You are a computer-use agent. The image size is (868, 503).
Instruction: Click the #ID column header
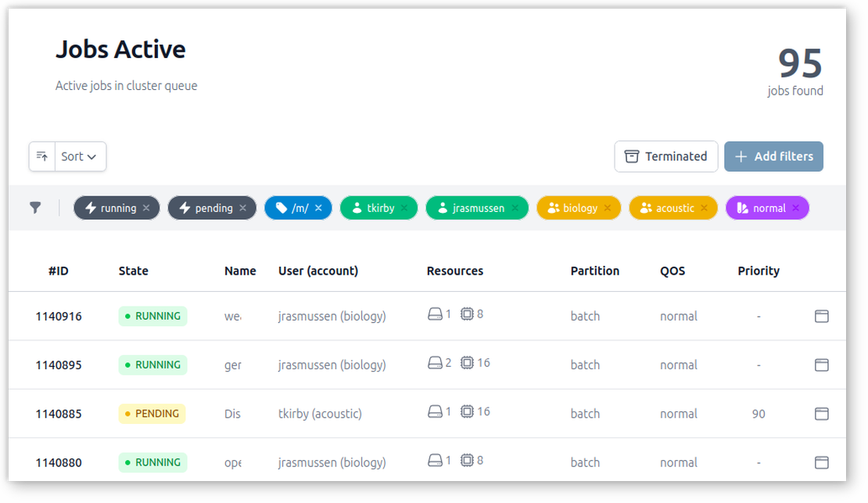[x=58, y=271]
